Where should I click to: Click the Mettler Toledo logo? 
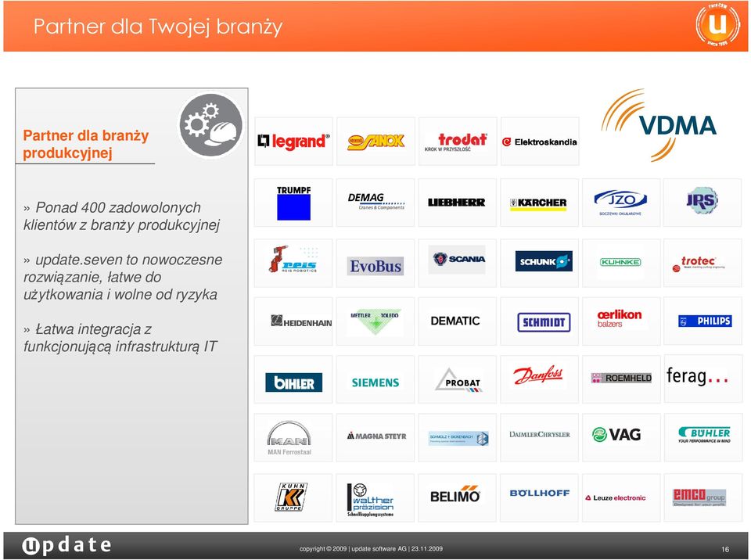tap(375, 321)
